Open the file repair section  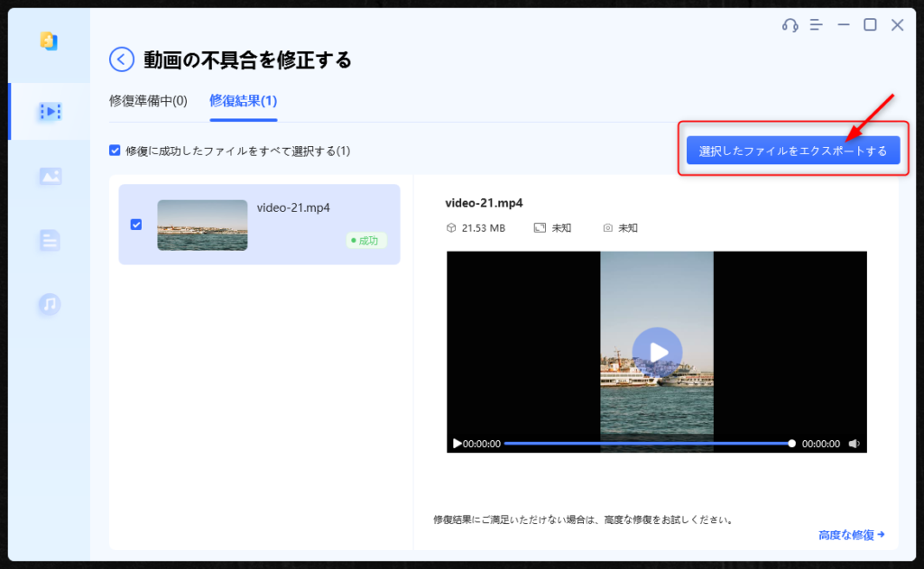pyautogui.click(x=49, y=242)
